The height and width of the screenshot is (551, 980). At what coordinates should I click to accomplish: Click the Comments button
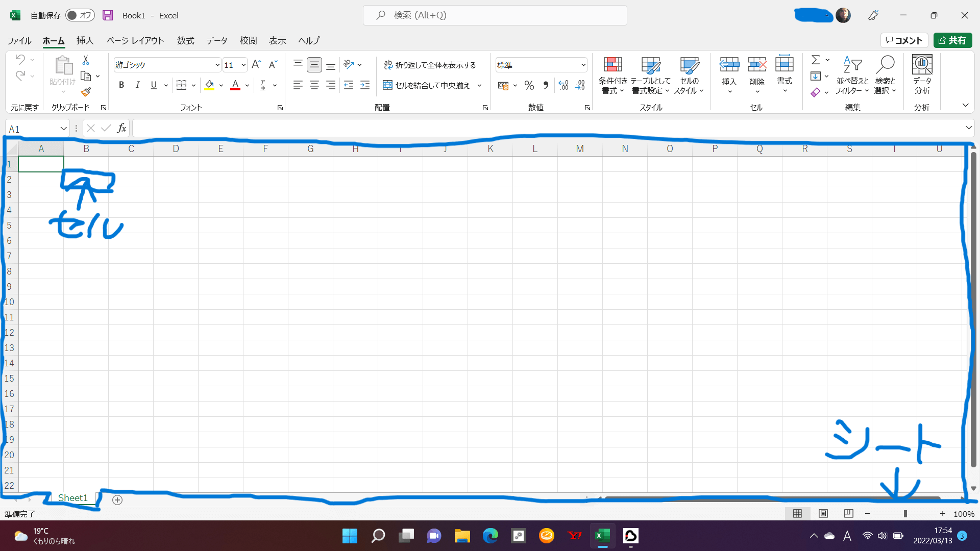904,40
